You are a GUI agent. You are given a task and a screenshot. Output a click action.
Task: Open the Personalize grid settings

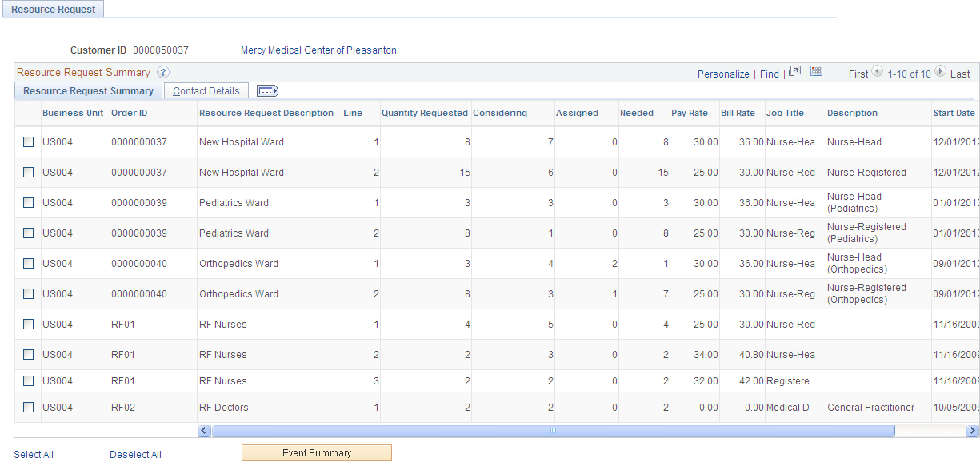click(x=722, y=74)
